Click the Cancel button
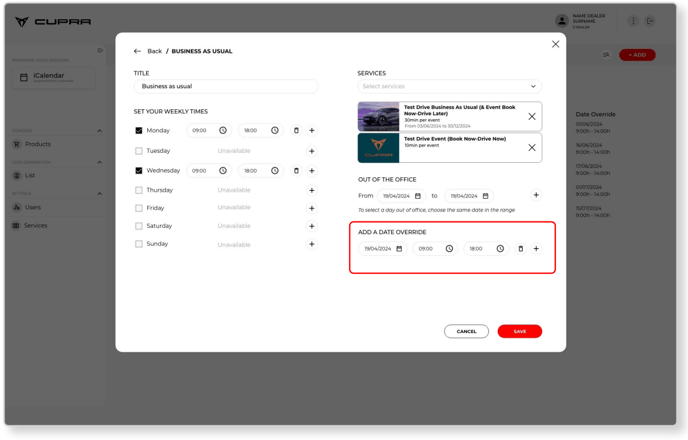 [x=466, y=331]
